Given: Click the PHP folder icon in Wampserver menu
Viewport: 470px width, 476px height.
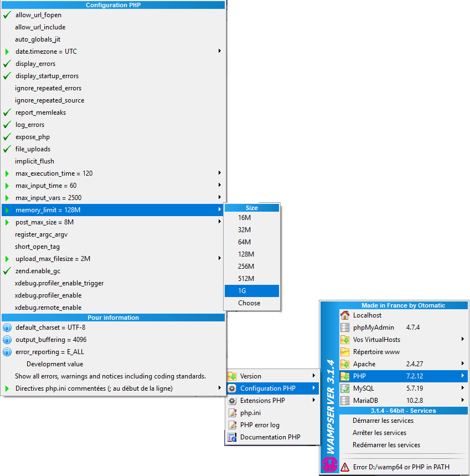Looking at the screenshot, I should tap(345, 376).
